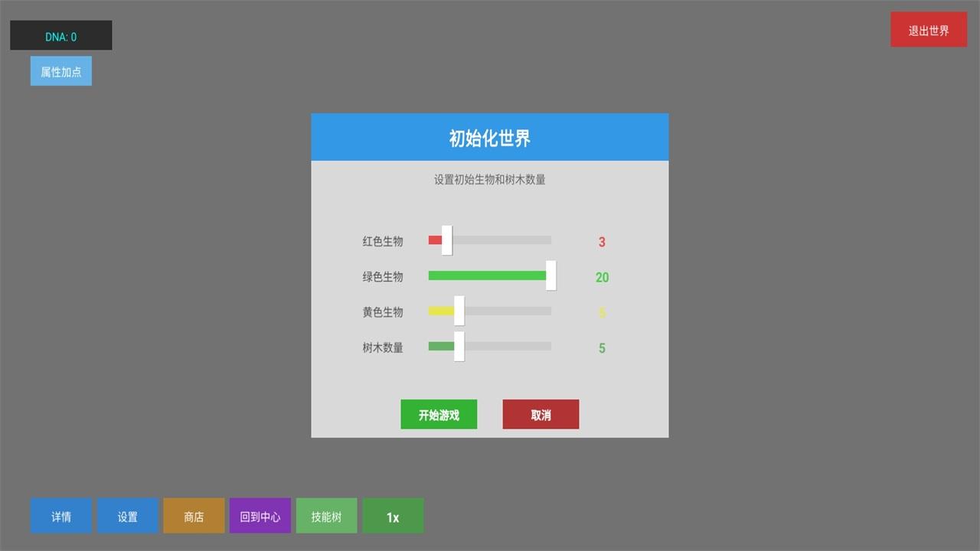
Task: Click the 黄色生物 slider handle
Action: click(459, 311)
